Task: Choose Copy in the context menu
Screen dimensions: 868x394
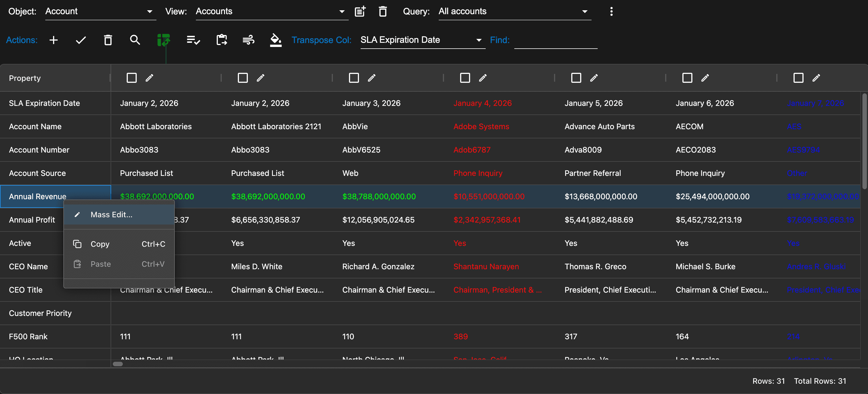Action: pos(100,244)
